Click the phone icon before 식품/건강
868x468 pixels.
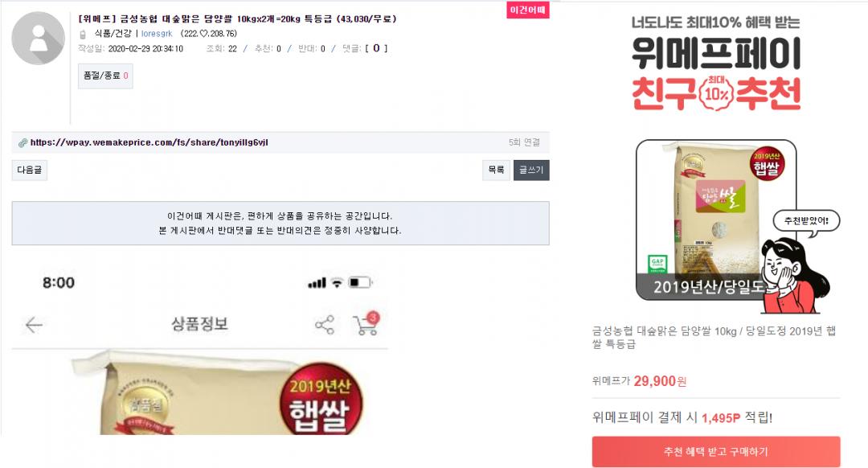pos(83,35)
